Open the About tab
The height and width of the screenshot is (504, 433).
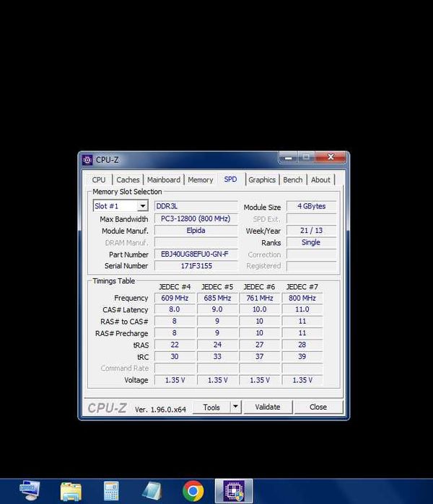pyautogui.click(x=320, y=180)
